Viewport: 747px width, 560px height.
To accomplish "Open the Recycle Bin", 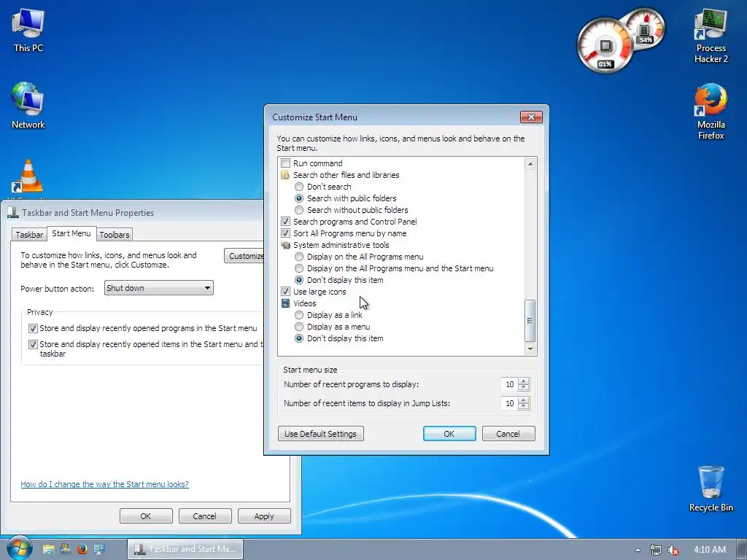I will (711, 489).
